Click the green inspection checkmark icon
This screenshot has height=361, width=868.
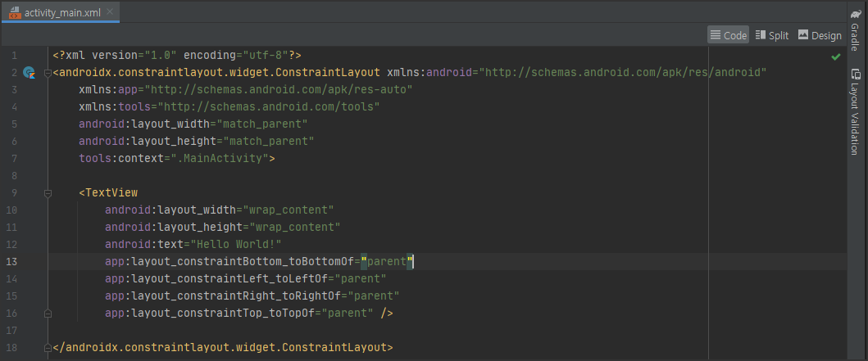(836, 56)
